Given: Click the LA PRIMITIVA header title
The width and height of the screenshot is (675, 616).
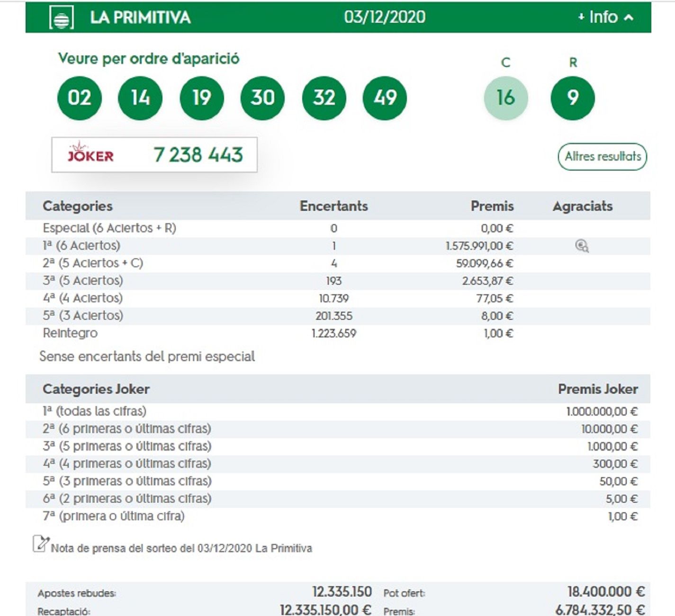Looking at the screenshot, I should pyautogui.click(x=140, y=18).
